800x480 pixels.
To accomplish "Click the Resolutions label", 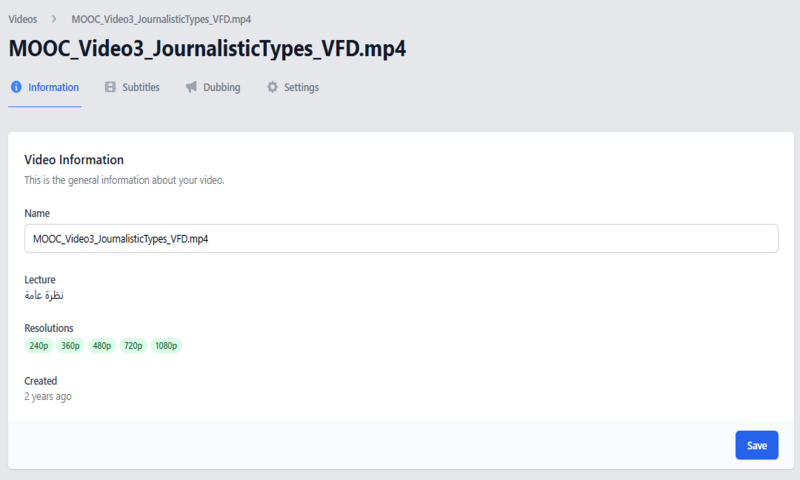I will [49, 328].
